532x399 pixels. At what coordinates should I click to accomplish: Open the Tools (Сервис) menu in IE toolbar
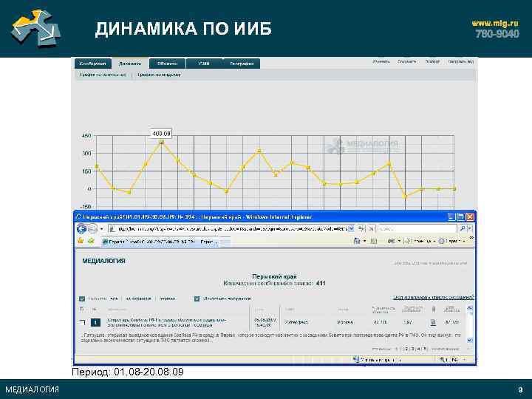[x=452, y=241]
